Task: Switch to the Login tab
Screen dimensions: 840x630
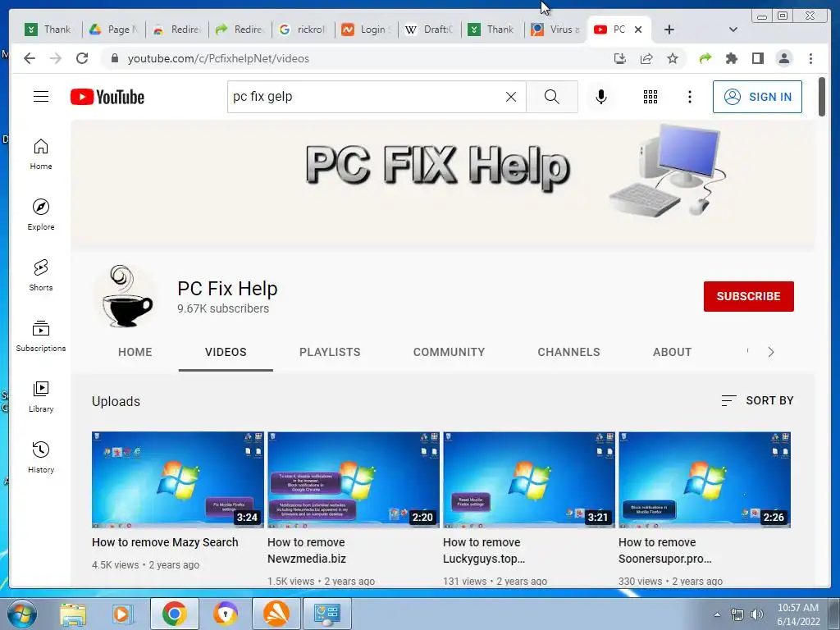Action: 366,30
